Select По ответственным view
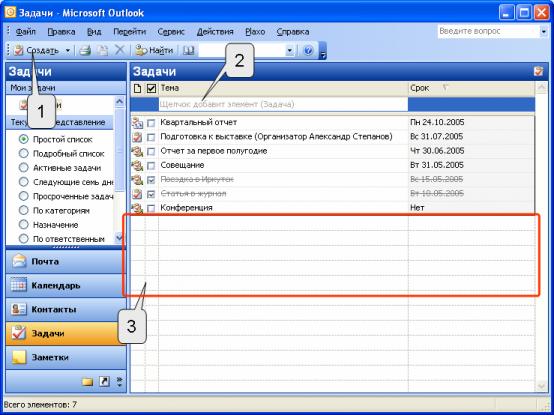The width and height of the screenshot is (554, 415). (23, 239)
